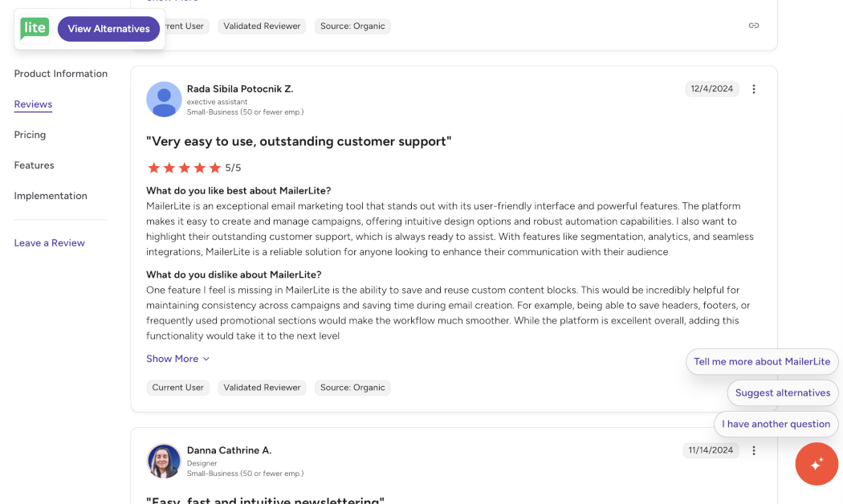Click the copy link icon on the top review
The width and height of the screenshot is (843, 504).
753,25
